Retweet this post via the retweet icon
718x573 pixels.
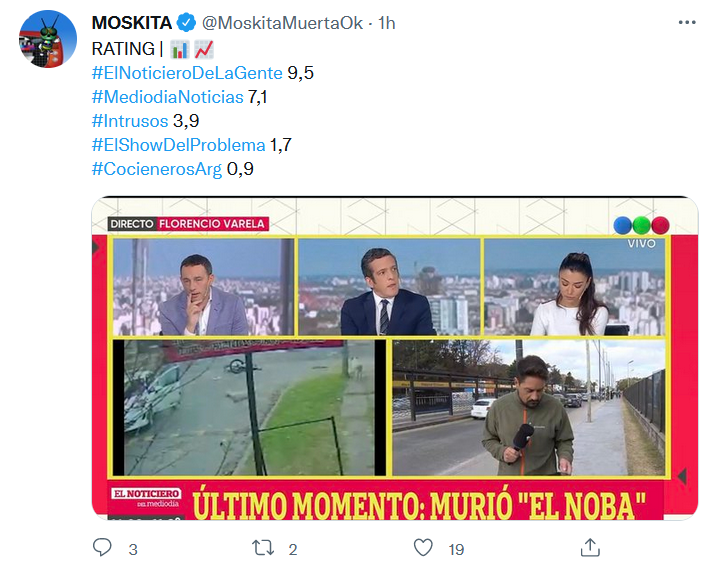pos(263,548)
